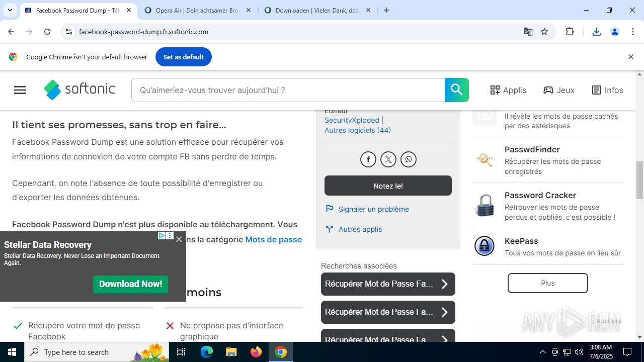Click the address bar URL
This screenshot has width=644, height=362.
(x=143, y=32)
